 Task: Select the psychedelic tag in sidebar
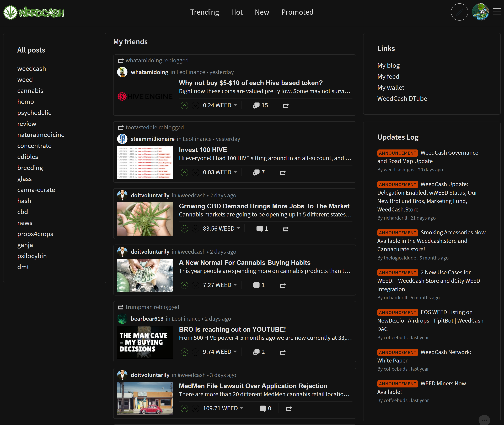pyautogui.click(x=34, y=112)
